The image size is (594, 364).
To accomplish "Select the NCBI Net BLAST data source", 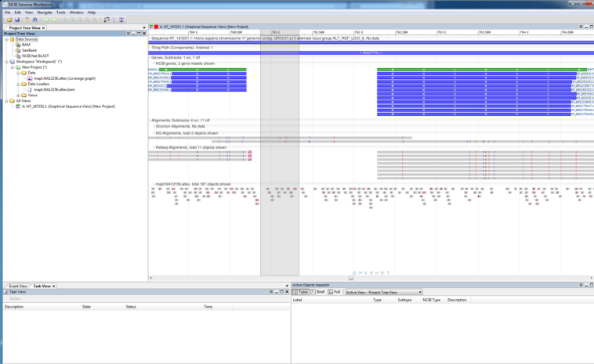I will 37,56.
